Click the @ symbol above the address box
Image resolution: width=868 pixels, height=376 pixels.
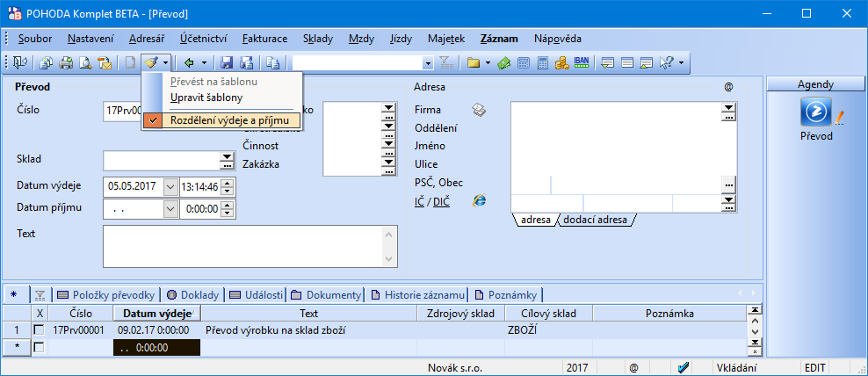[x=728, y=87]
